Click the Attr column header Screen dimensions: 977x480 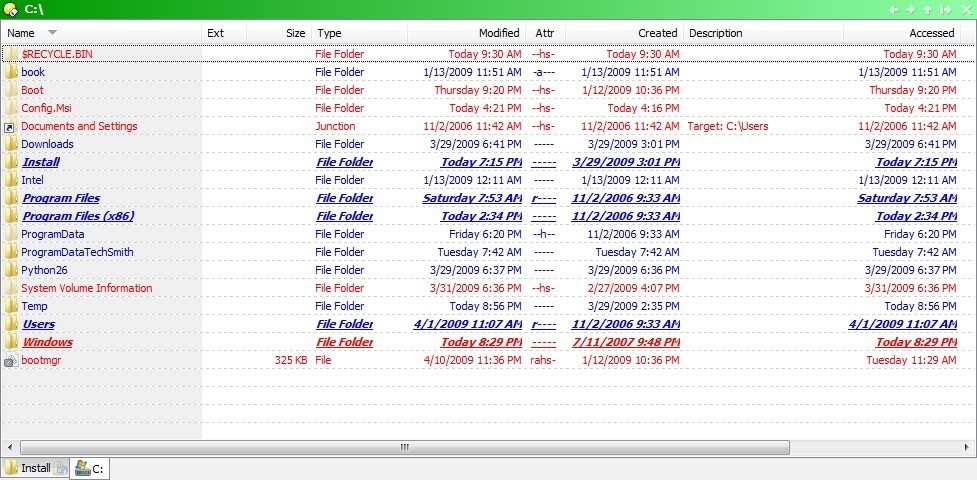(x=544, y=33)
